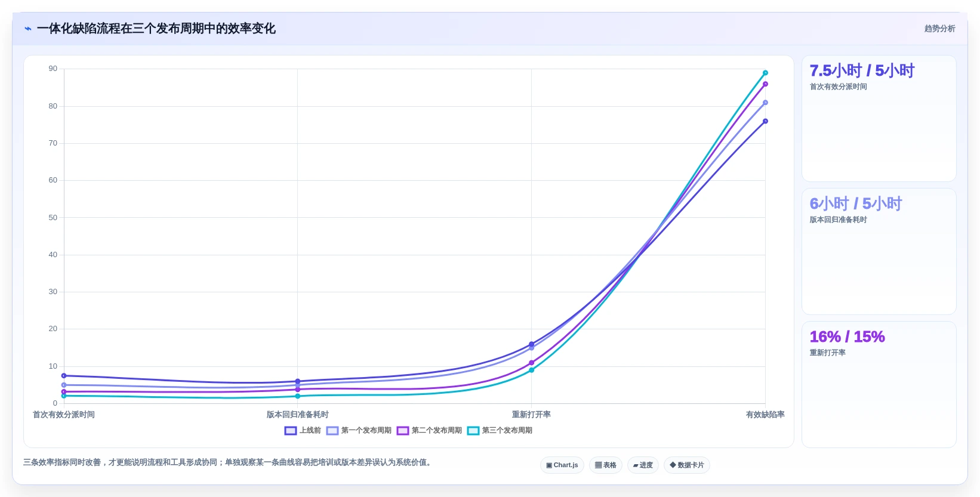Viewport: 980px width, 497px height.
Task: Toggle the 第三个发布周期 legend swatch
Action: tap(473, 431)
